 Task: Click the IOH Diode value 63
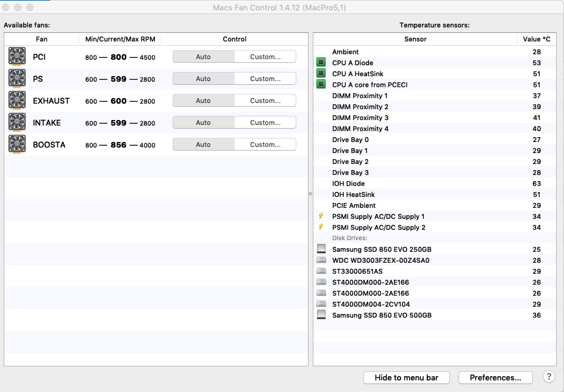pyautogui.click(x=537, y=184)
